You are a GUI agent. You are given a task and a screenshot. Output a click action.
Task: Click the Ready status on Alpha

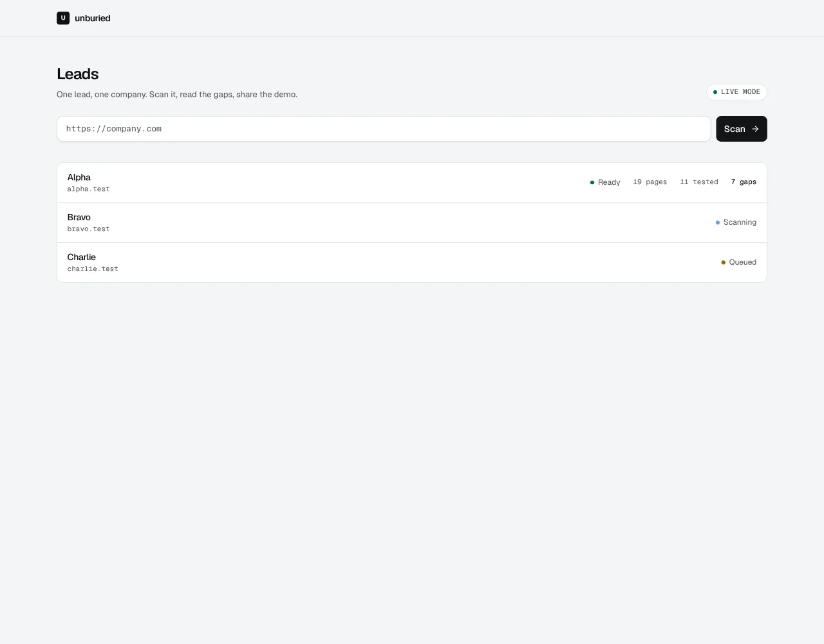(605, 182)
